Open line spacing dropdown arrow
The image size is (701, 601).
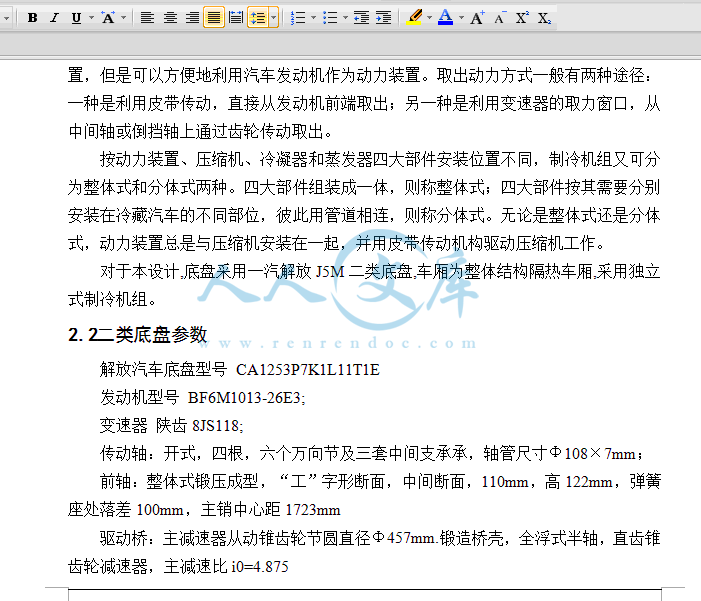click(273, 18)
